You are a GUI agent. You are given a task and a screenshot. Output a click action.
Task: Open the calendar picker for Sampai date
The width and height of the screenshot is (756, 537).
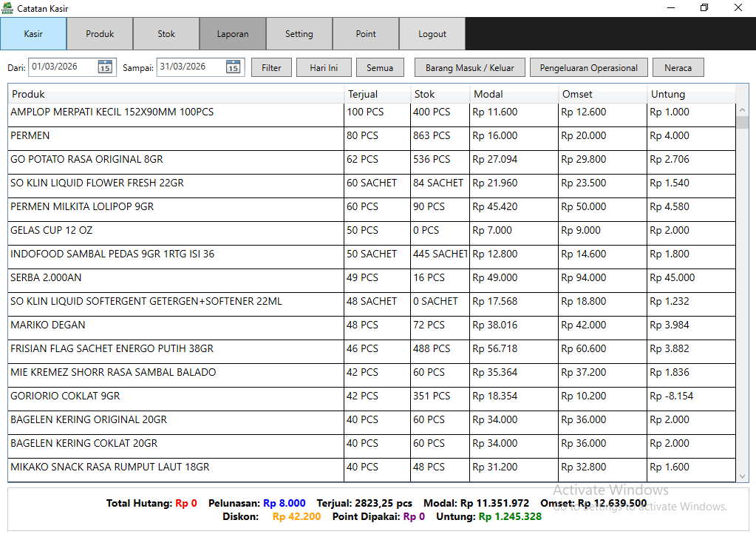(233, 67)
